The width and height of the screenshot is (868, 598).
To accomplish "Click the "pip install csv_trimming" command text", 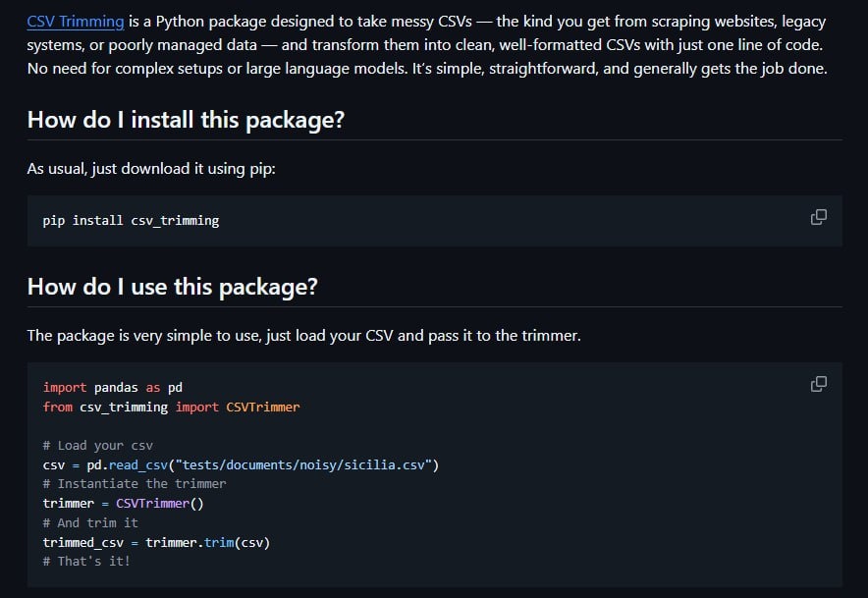I will [x=131, y=220].
